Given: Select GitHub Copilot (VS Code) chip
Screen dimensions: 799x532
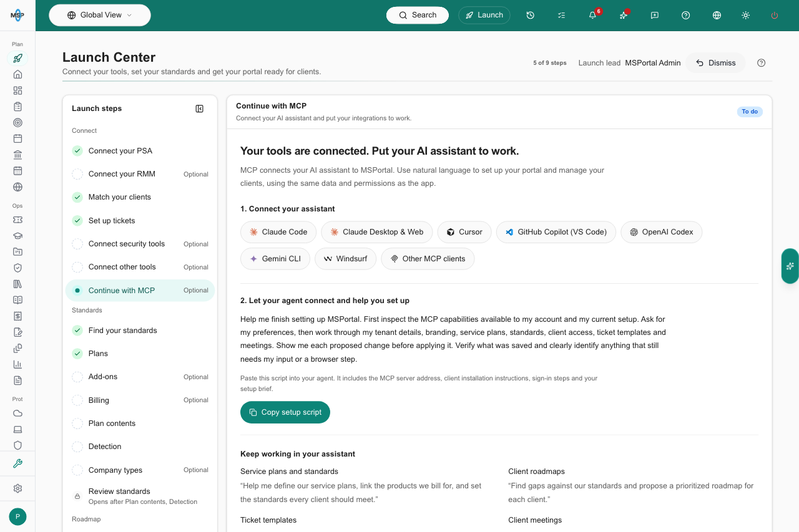Looking at the screenshot, I should click(x=556, y=232).
